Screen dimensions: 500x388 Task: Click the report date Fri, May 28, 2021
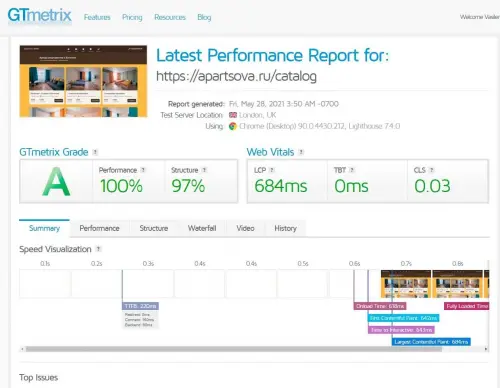coord(284,104)
